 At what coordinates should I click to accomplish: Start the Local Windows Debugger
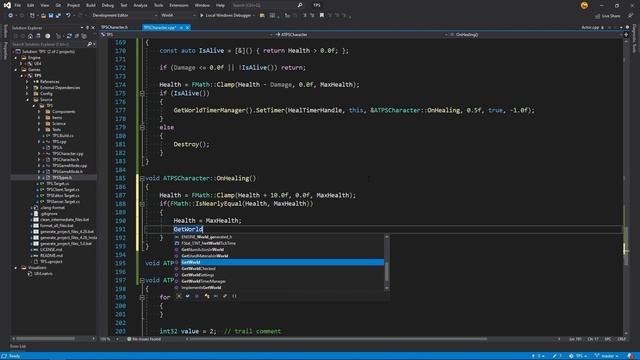pyautogui.click(x=225, y=16)
